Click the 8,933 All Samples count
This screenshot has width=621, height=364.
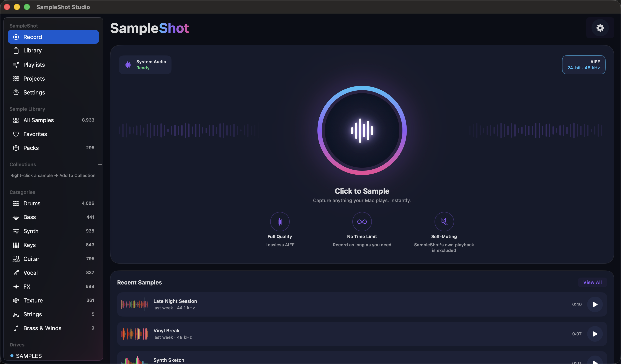88,120
